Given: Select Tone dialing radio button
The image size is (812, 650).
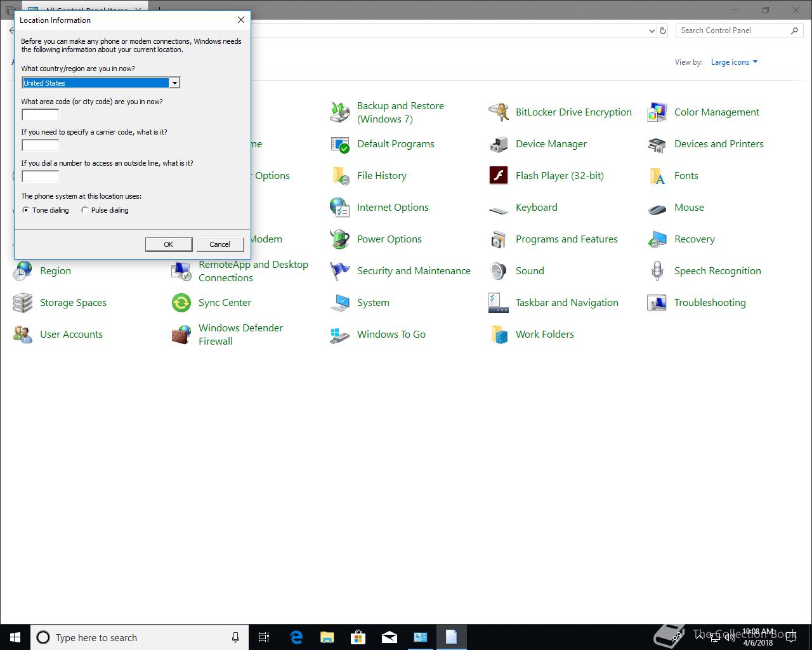Looking at the screenshot, I should point(25,210).
